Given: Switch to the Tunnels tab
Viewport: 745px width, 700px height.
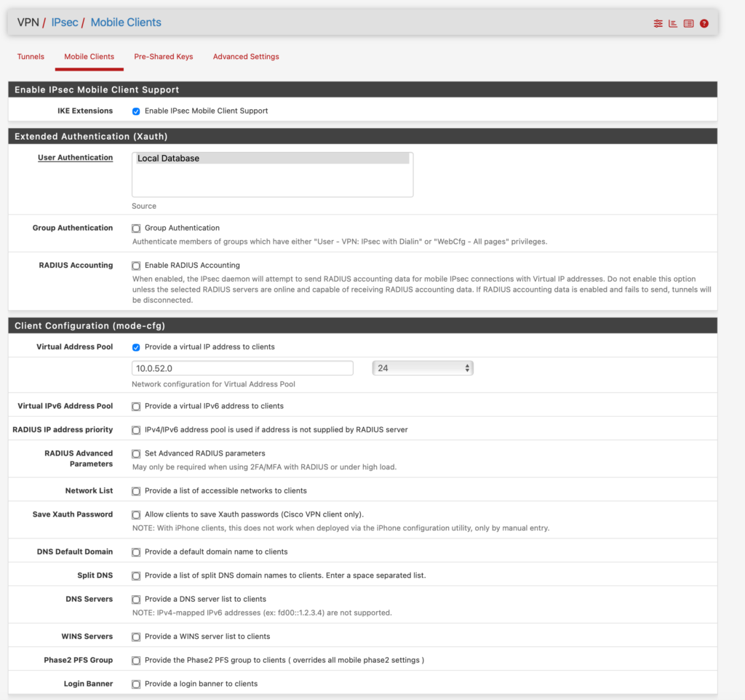Looking at the screenshot, I should pyautogui.click(x=31, y=57).
